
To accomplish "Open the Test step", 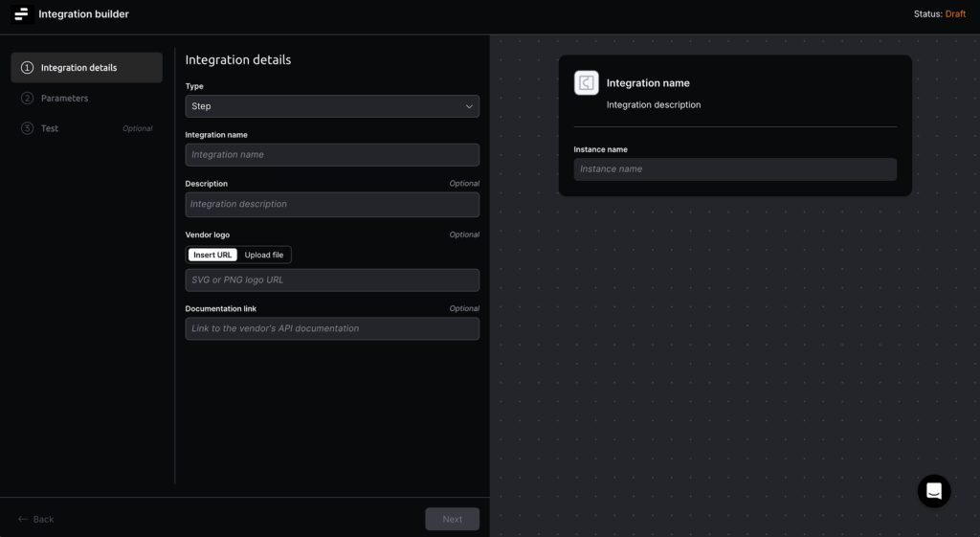I will coord(50,128).
